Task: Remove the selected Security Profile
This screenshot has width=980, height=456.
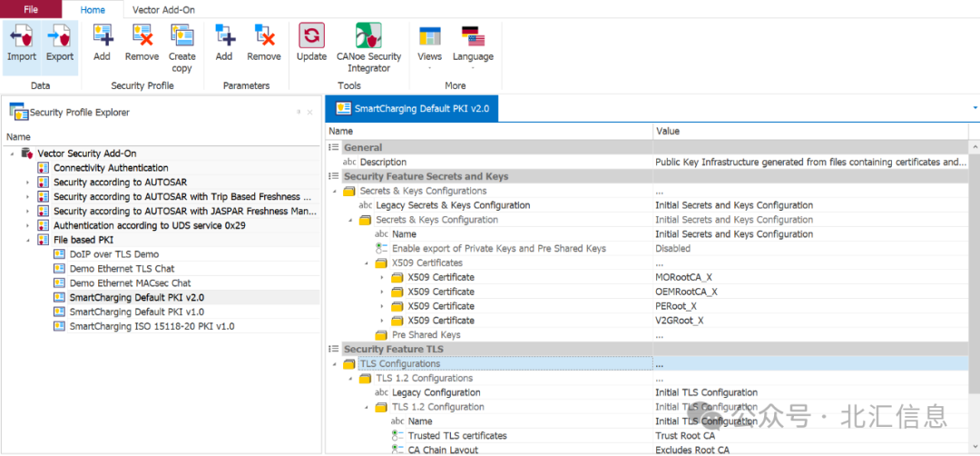Action: point(142,42)
